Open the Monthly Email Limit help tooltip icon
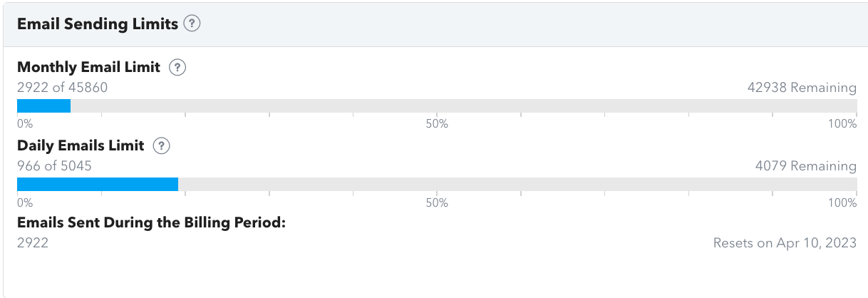The width and height of the screenshot is (868, 298). click(177, 68)
